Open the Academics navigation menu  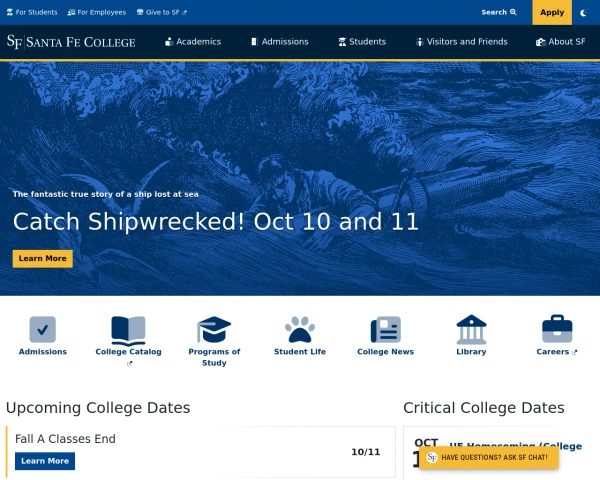pyautogui.click(x=193, y=42)
